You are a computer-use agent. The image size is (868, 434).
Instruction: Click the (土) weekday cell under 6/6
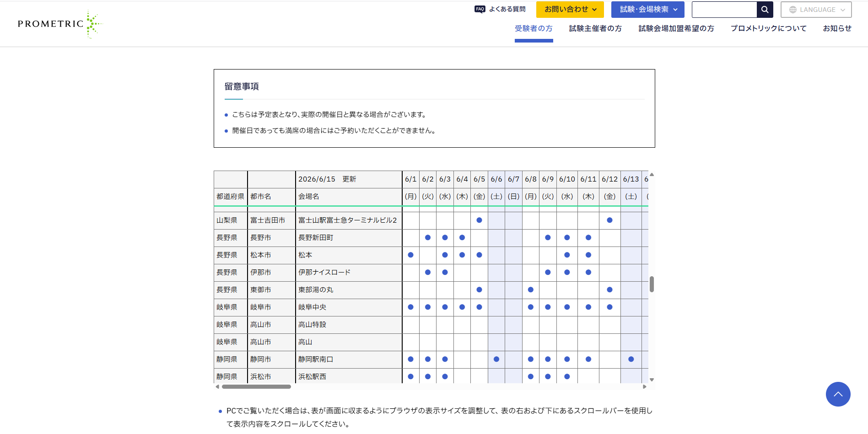[x=496, y=197]
